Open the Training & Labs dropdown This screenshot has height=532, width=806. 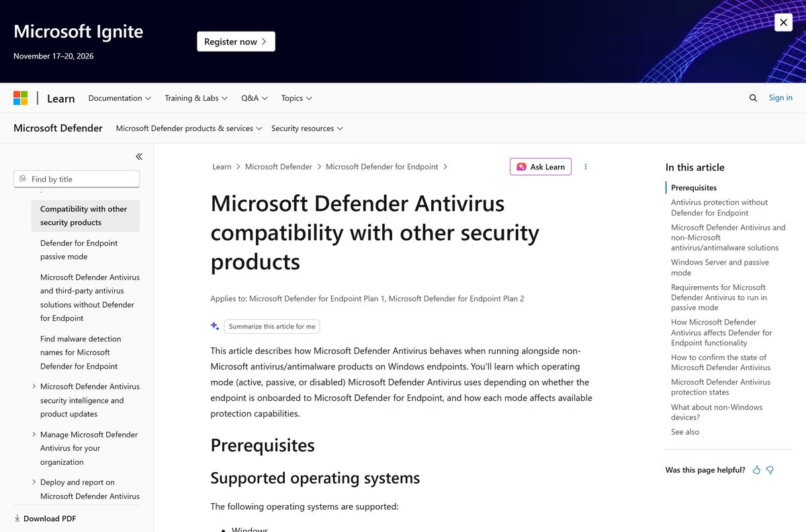coord(196,98)
